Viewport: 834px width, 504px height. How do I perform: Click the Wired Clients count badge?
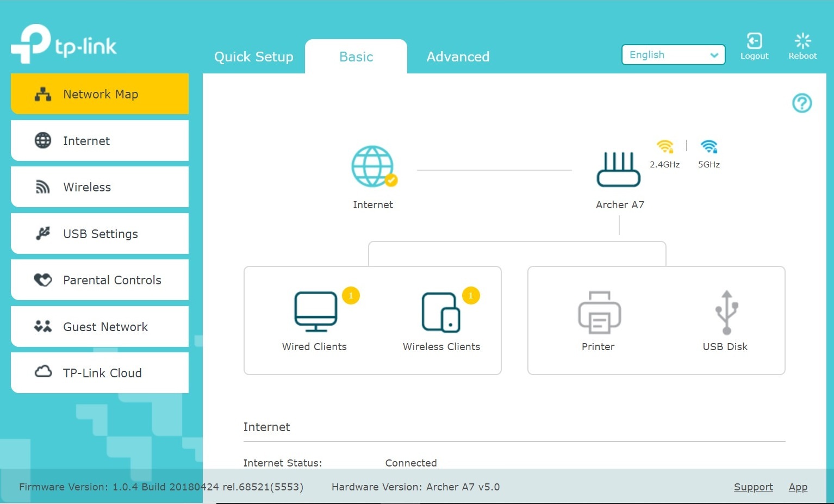[x=351, y=295]
